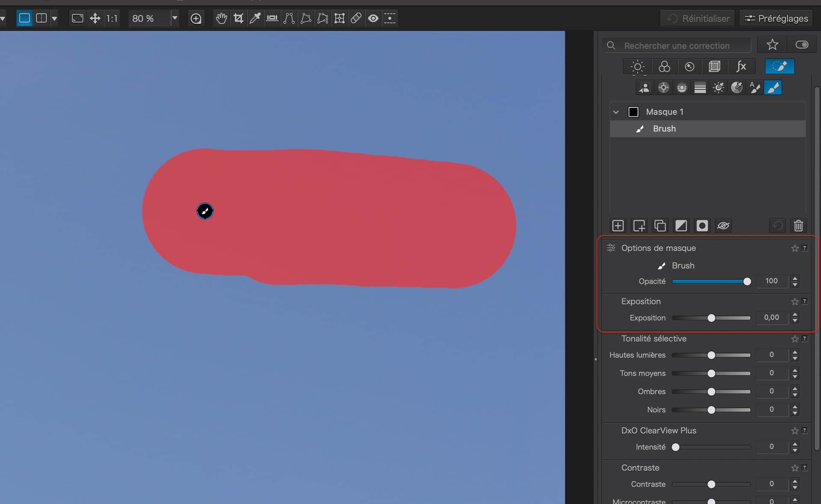Open the 80 % zoom level dropdown
The height and width of the screenshot is (504, 821).
coord(174,18)
